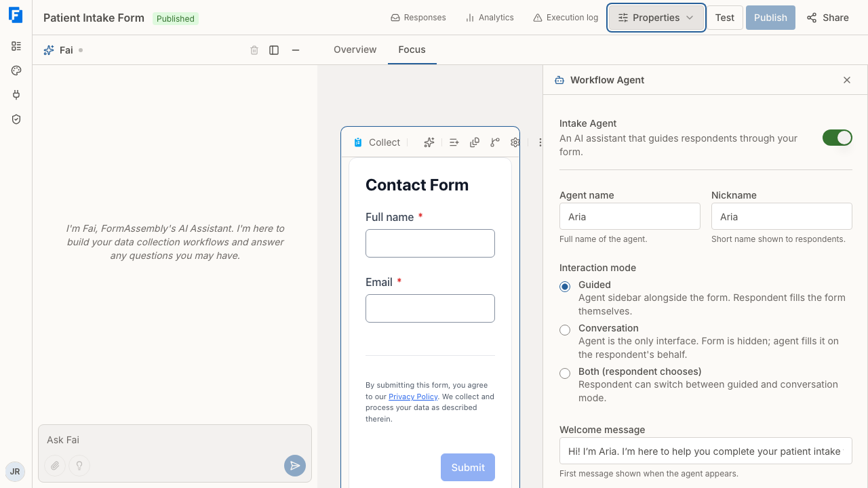The width and height of the screenshot is (868, 488).
Task: Open the Execution log
Action: (566, 18)
